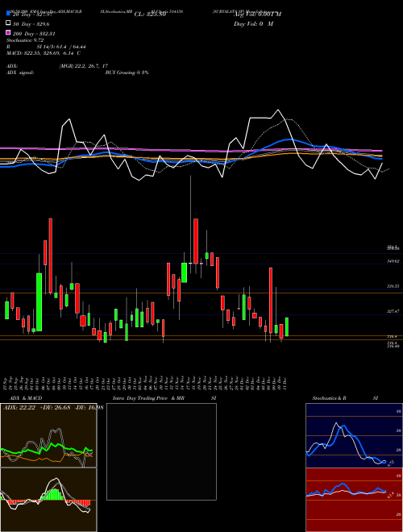Screen dimensions: 403x532
Task: Click the 'Stochastics: 9.72' readout
Action: (x=25, y=40)
